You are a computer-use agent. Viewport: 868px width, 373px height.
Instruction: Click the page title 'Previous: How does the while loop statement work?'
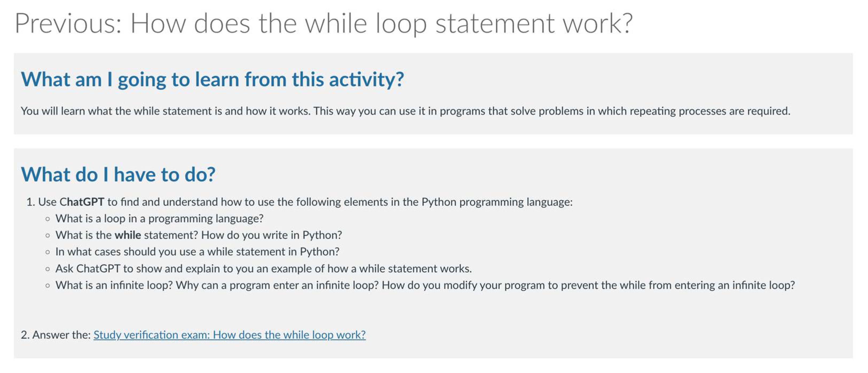click(x=323, y=23)
